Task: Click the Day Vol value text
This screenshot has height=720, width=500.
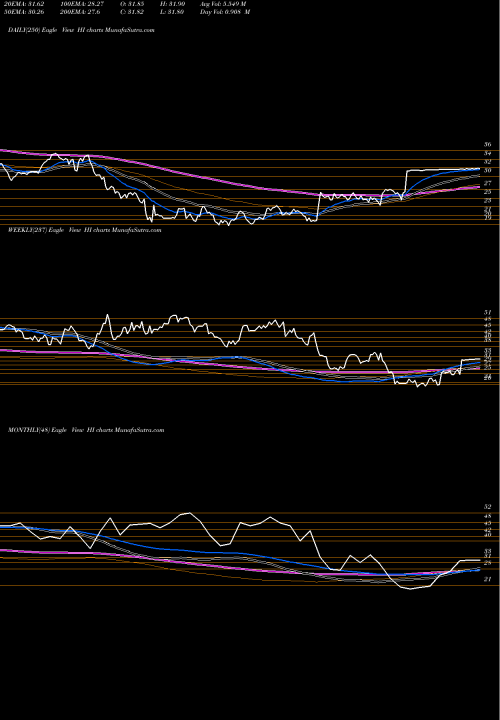Action: pyautogui.click(x=225, y=12)
